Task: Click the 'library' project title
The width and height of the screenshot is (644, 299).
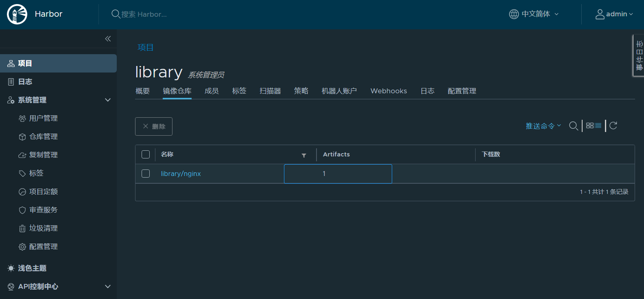Action: pyautogui.click(x=159, y=72)
